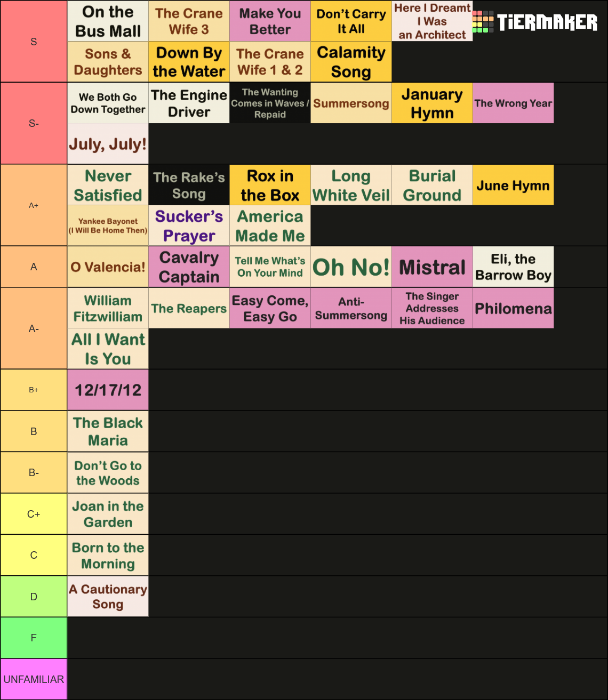This screenshot has width=608, height=700.
Task: Click the 'Oh No!' tile
Action: [x=351, y=267]
